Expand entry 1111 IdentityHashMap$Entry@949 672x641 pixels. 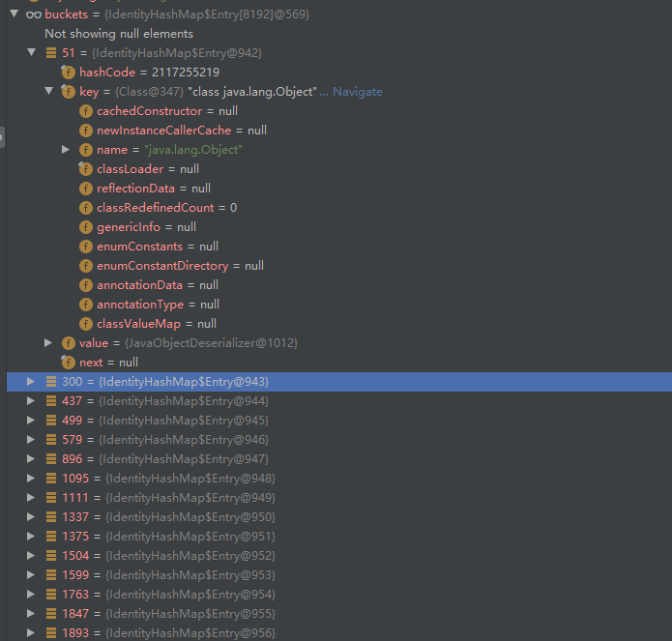click(x=31, y=497)
